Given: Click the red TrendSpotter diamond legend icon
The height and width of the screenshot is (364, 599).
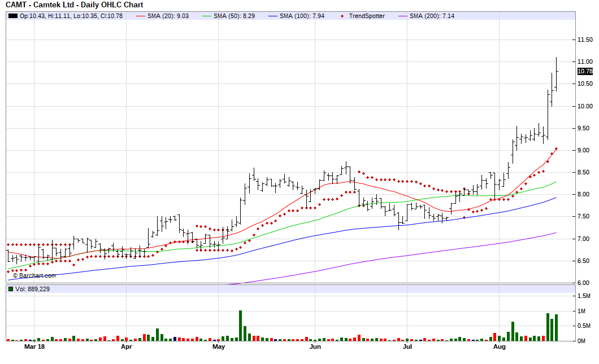Looking at the screenshot, I should tap(342, 16).
